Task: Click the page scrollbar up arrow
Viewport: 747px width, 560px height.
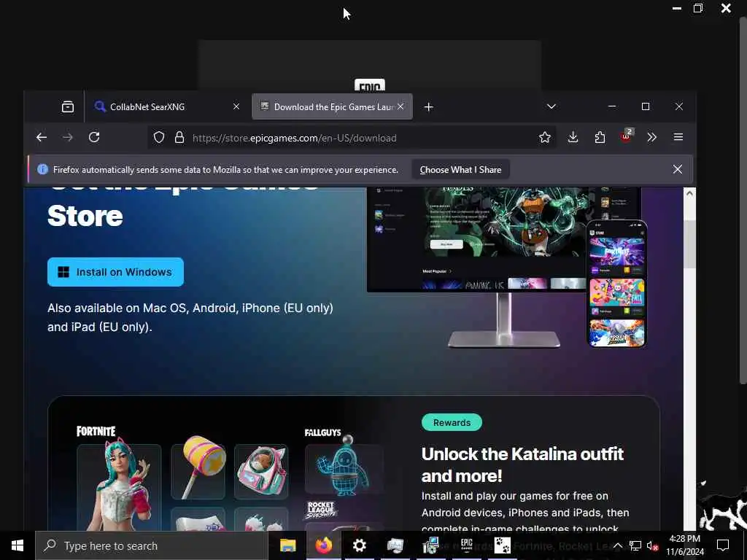Action: coord(689,192)
